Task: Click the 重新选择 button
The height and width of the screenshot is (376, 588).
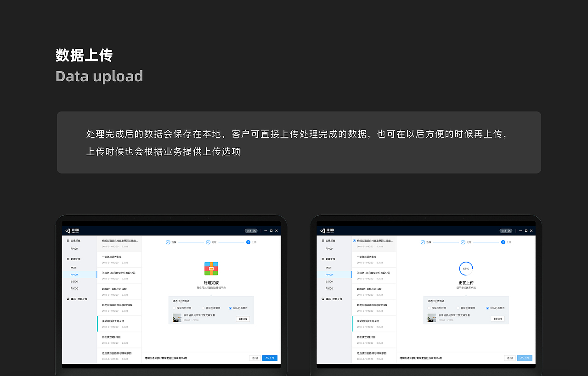Action: (242, 319)
